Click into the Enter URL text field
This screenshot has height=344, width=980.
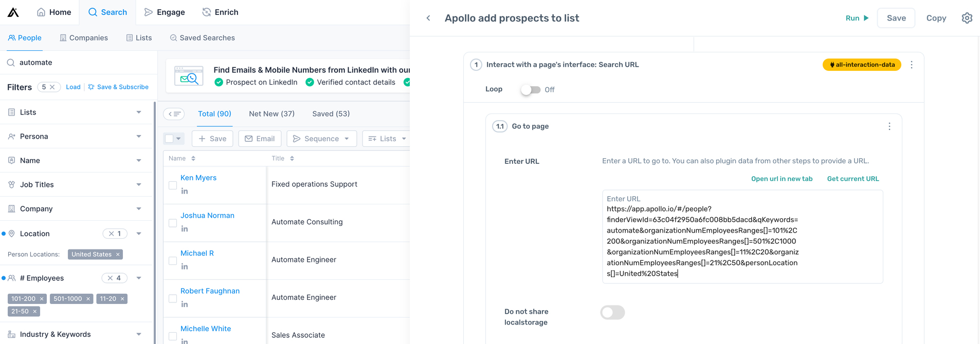coord(742,241)
